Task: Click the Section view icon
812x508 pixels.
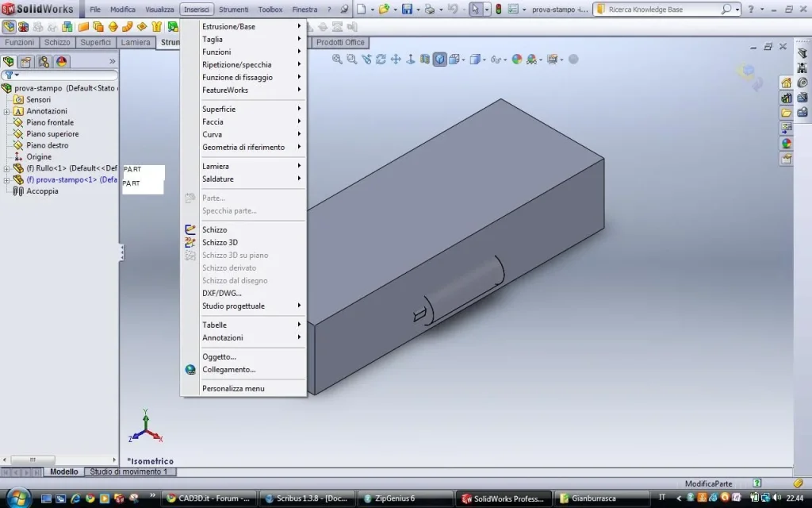Action: [425, 59]
